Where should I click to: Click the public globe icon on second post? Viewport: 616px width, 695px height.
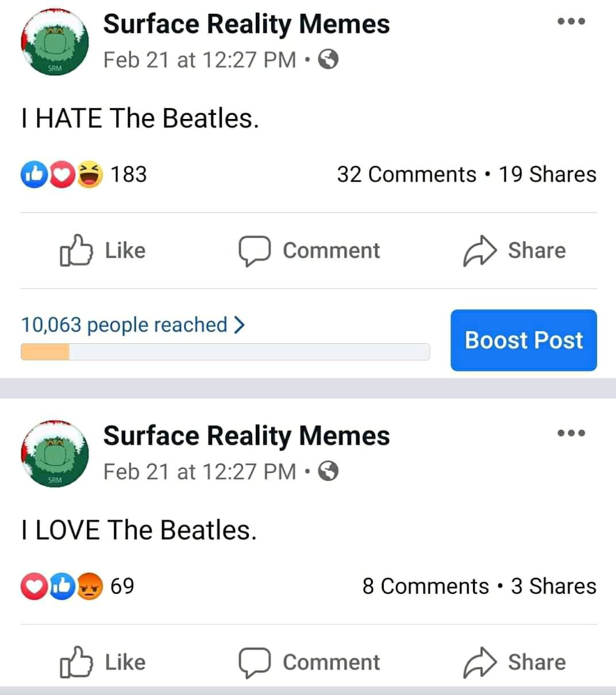coord(328,471)
